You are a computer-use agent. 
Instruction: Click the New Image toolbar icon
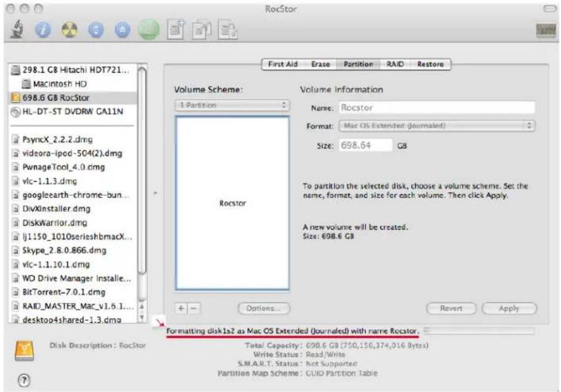176,30
